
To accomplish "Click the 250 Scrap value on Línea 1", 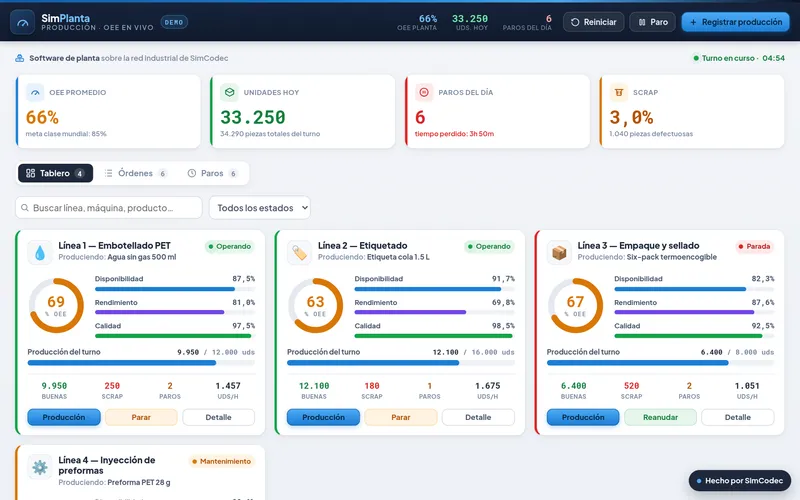I will pos(112,386).
